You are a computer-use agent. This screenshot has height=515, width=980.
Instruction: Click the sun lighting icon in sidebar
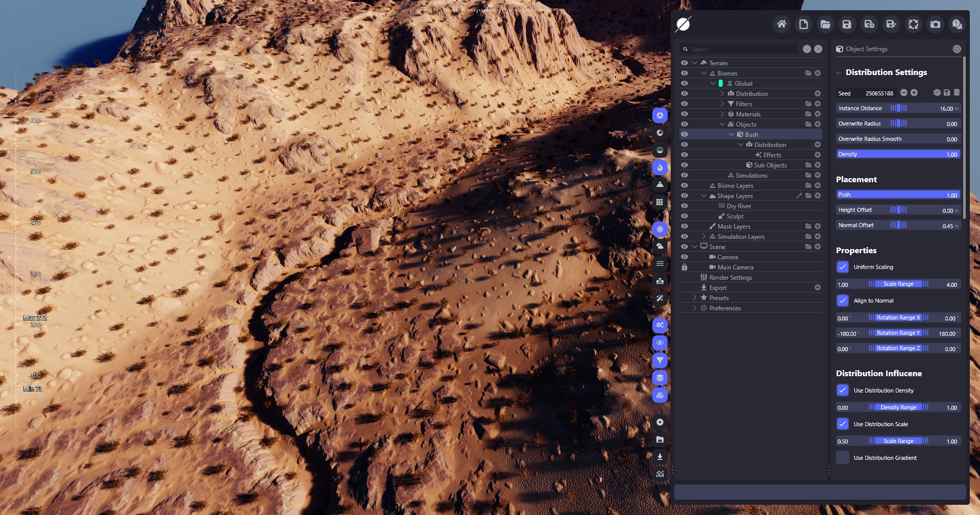coord(660,229)
